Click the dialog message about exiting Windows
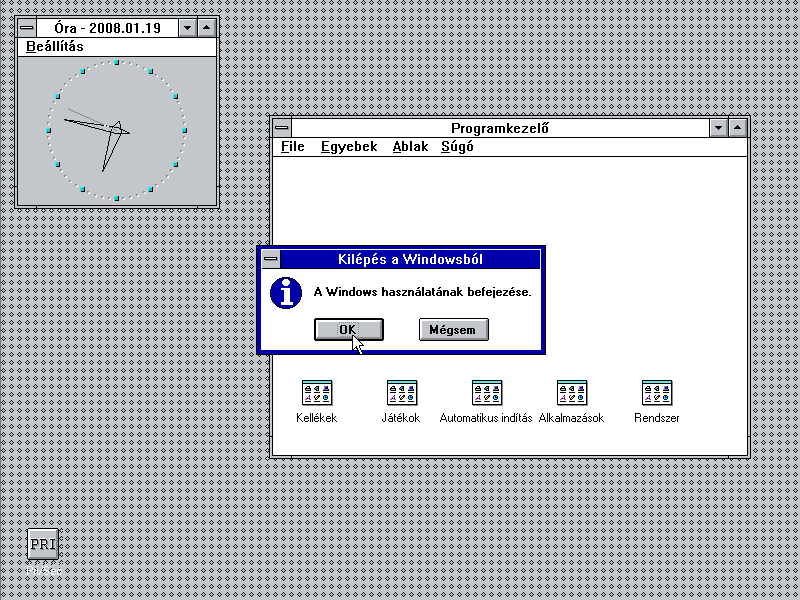 422,292
